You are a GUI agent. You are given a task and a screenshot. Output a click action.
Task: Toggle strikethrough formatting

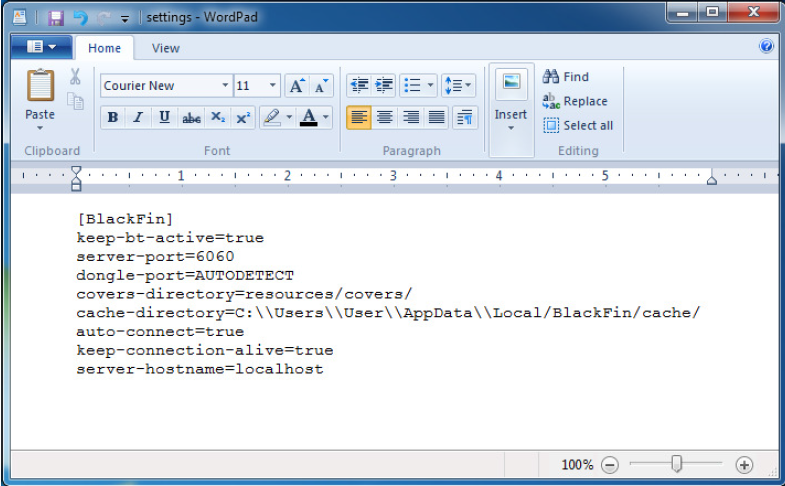click(191, 118)
